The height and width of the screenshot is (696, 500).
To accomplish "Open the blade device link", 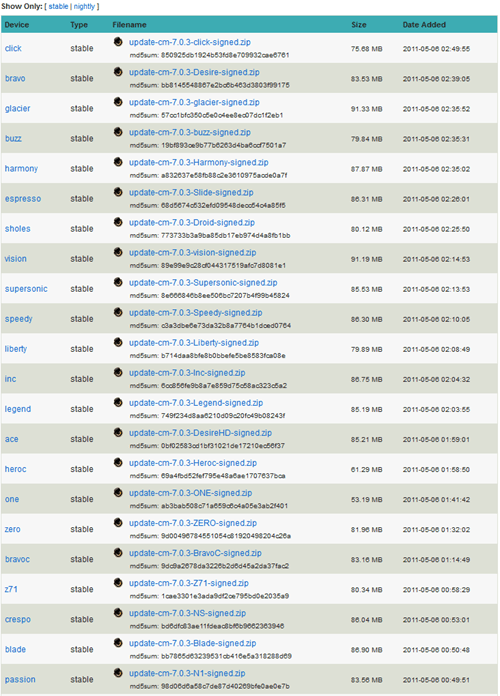I will (x=15, y=649).
